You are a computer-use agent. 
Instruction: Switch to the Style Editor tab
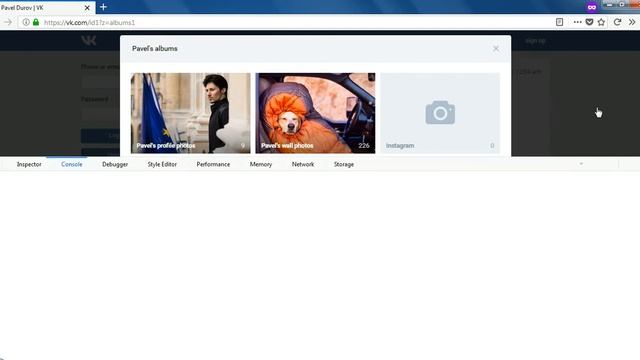162,164
